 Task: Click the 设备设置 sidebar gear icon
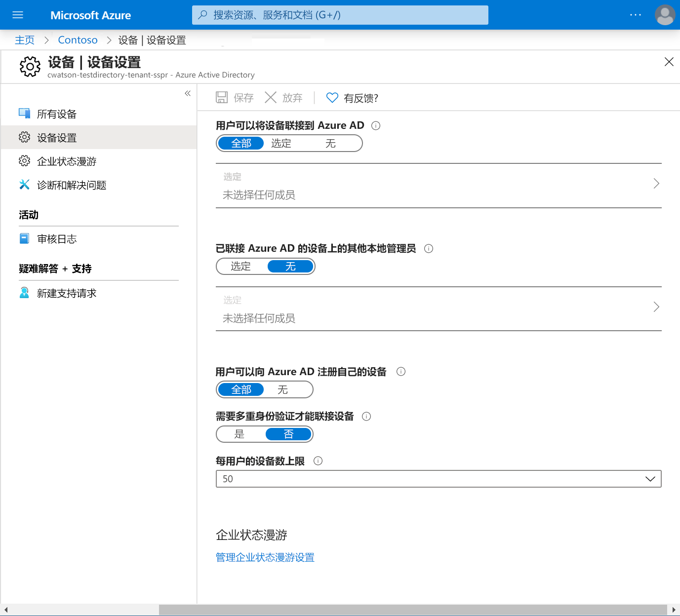coord(24,137)
